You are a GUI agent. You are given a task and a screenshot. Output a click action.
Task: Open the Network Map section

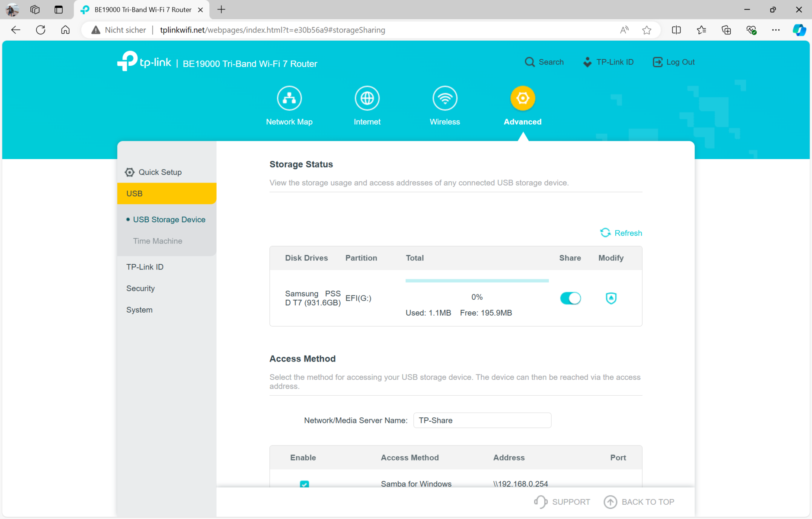pyautogui.click(x=289, y=106)
